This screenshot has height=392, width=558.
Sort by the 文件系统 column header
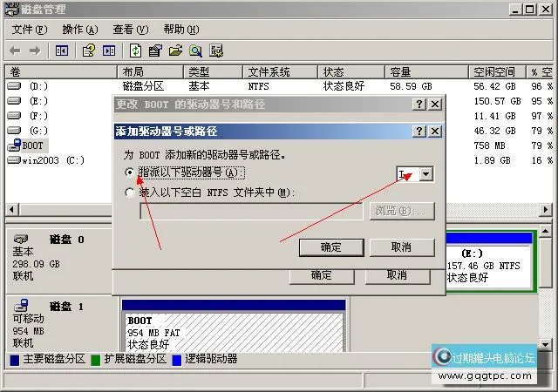click(x=280, y=72)
